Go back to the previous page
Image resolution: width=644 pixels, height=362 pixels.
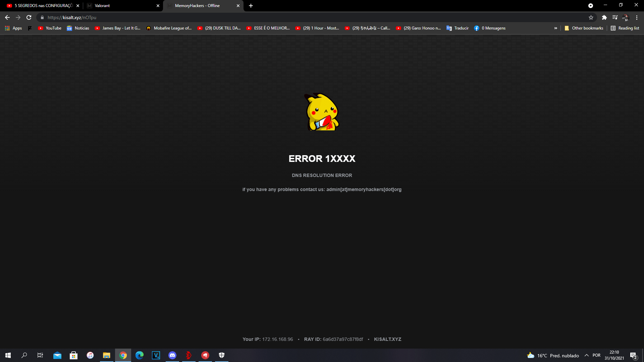[7, 17]
